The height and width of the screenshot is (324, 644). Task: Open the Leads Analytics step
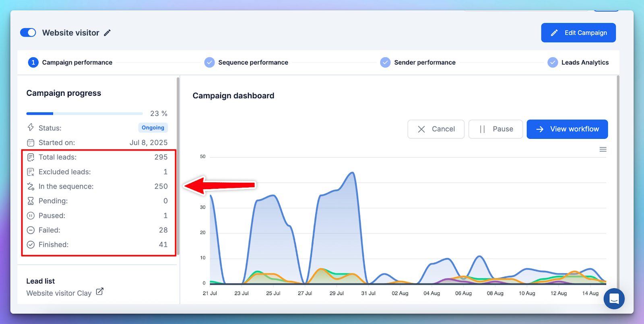[x=578, y=62]
